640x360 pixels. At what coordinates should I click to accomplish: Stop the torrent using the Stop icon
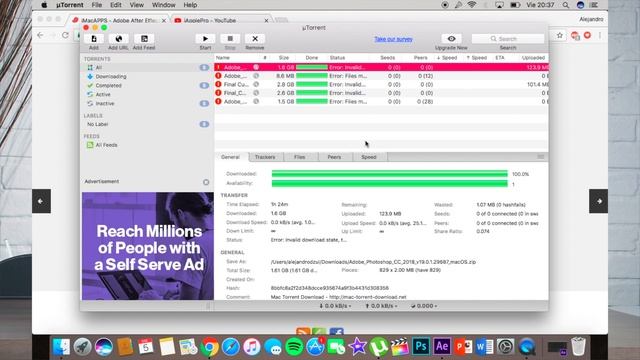click(x=230, y=39)
